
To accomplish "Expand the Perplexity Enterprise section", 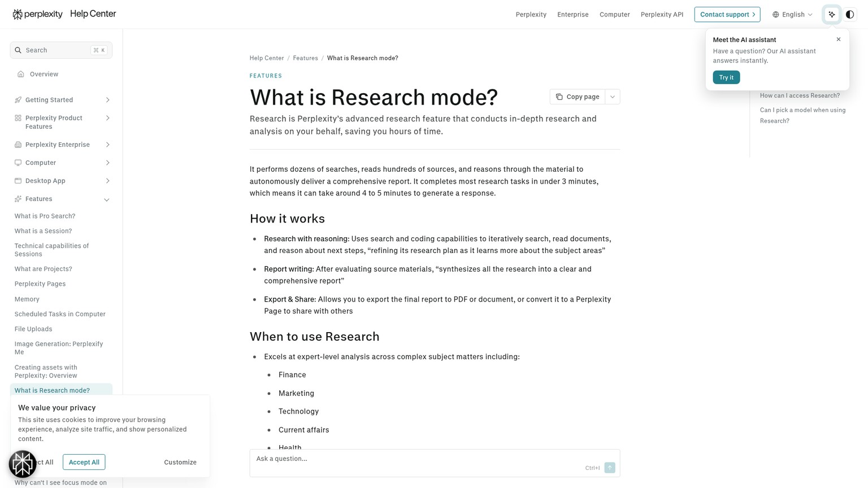I will [107, 145].
